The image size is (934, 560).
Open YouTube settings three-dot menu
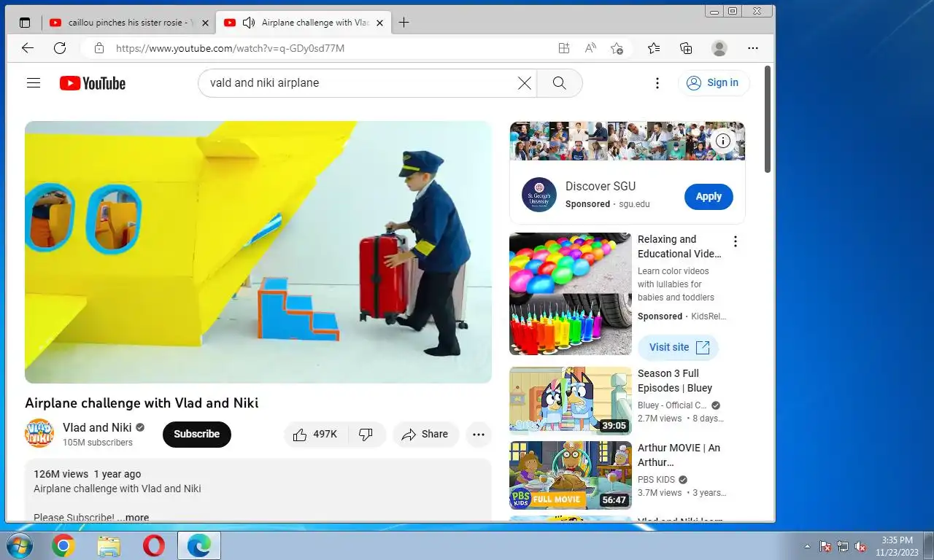coord(657,83)
